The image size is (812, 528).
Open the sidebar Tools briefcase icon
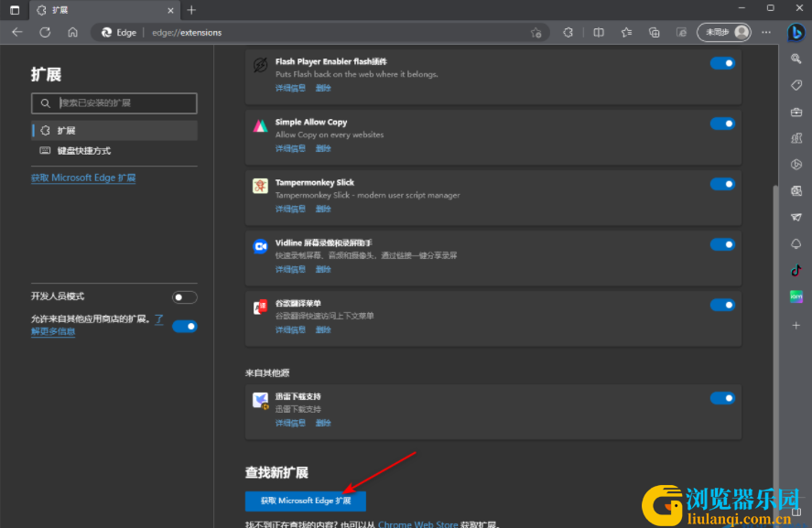[796, 112]
